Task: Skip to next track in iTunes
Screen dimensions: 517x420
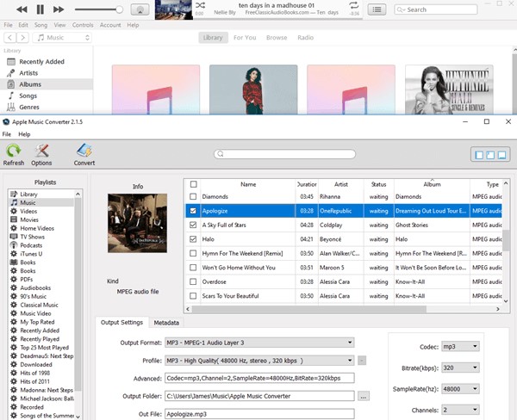Action: pyautogui.click(x=59, y=9)
